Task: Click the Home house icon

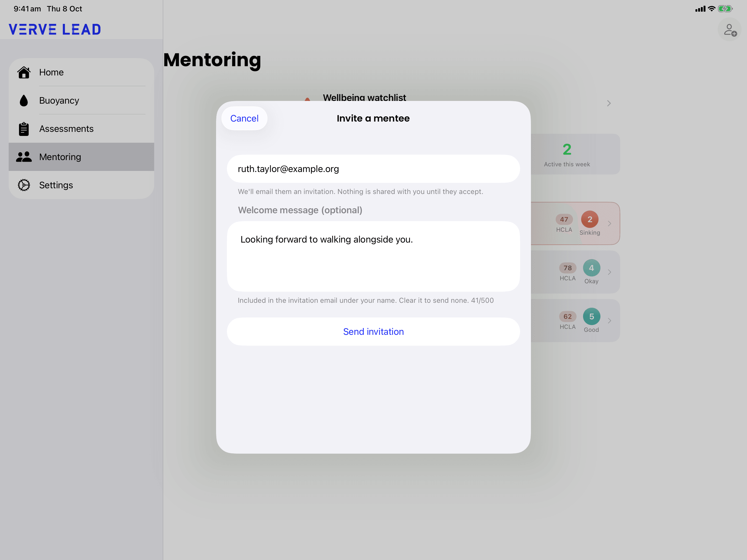Action: coord(24,72)
